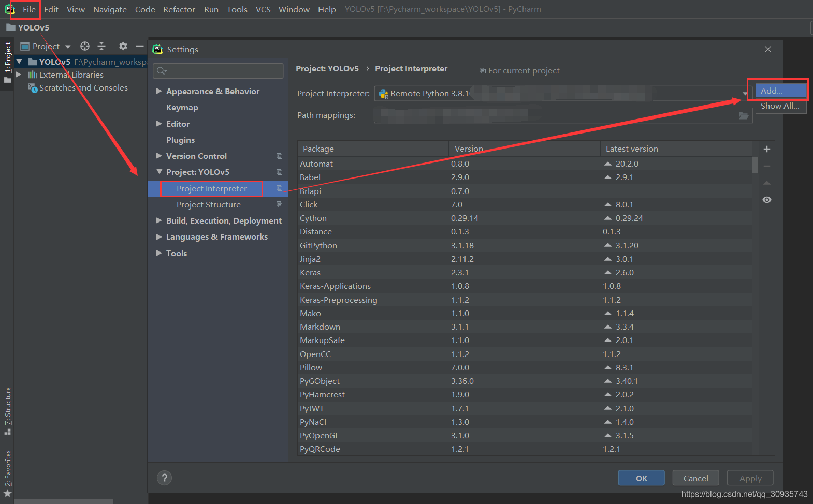The width and height of the screenshot is (813, 504).
Task: Open the Project Interpreter dropdown arrow
Action: point(745,94)
